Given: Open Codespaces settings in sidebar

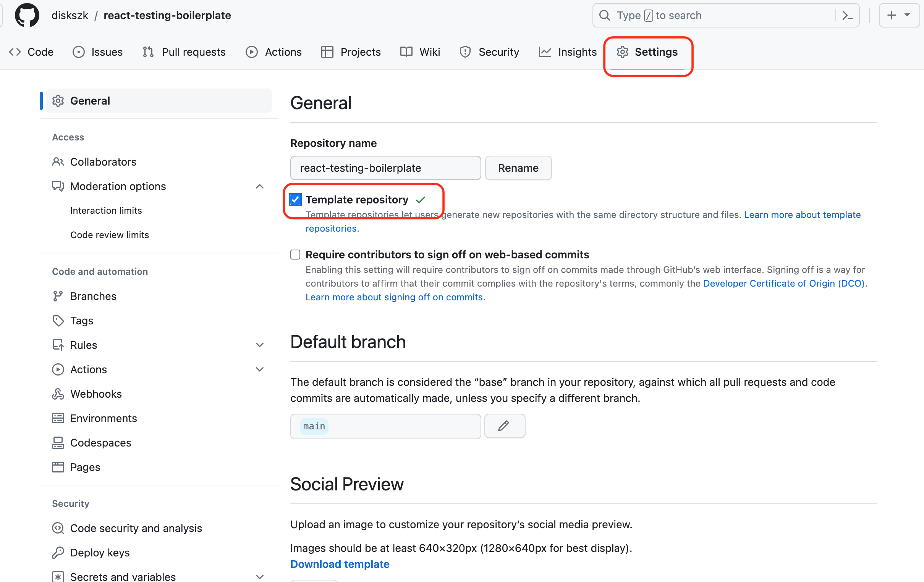Looking at the screenshot, I should point(100,442).
